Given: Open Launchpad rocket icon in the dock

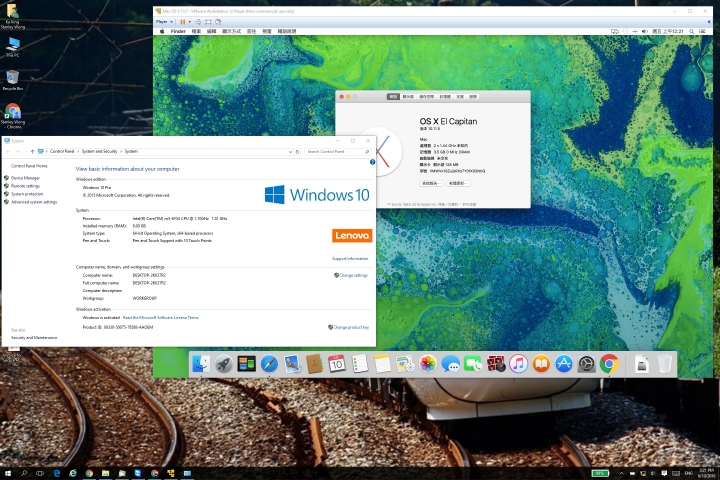Looking at the screenshot, I should (224, 364).
